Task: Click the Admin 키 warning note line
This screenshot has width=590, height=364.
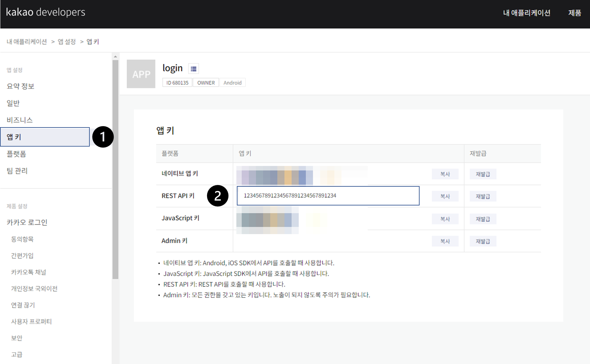Action: (267, 295)
